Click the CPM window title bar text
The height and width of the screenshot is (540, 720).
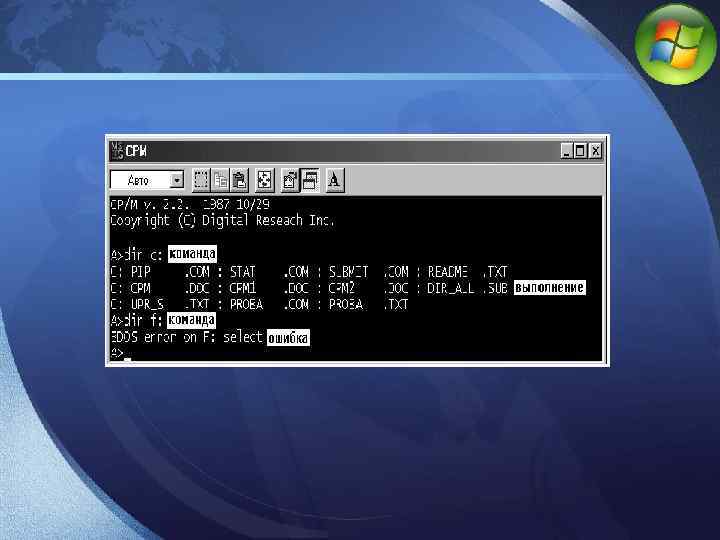136,151
